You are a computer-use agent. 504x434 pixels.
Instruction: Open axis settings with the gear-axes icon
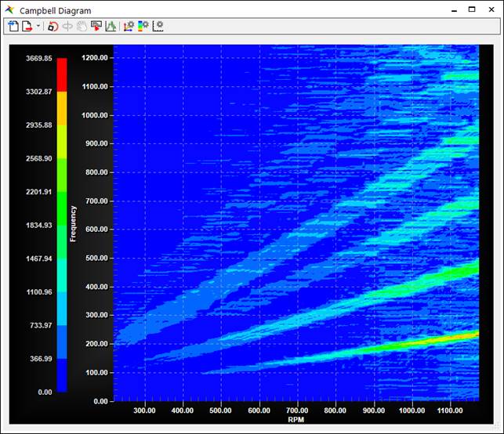tap(129, 26)
